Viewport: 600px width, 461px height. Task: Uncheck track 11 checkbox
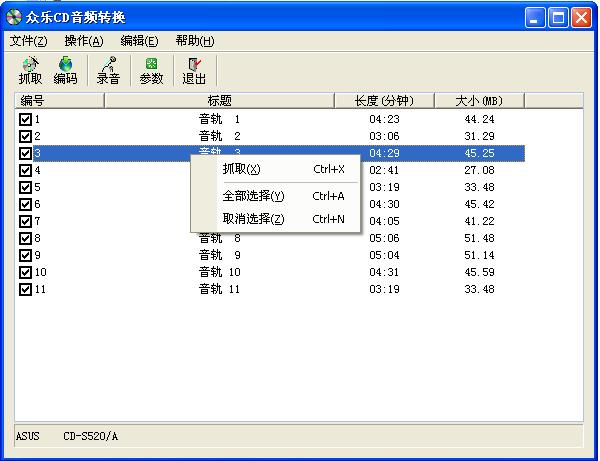coord(25,289)
